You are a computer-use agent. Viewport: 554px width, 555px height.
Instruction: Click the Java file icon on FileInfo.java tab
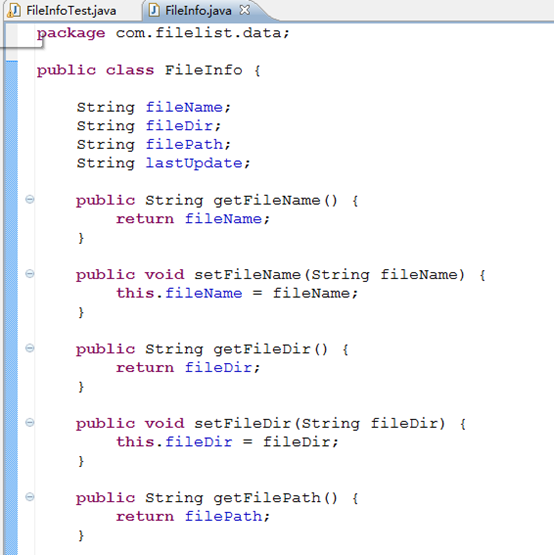pos(154,10)
